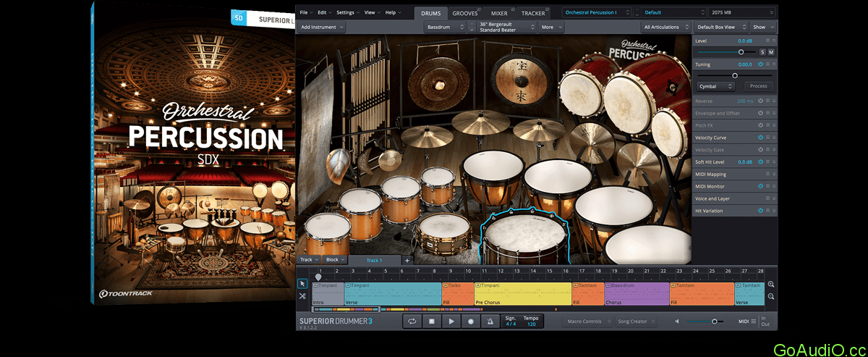Open the All Articulations dropdown
Image resolution: width=868 pixels, height=357 pixels.
[665, 27]
